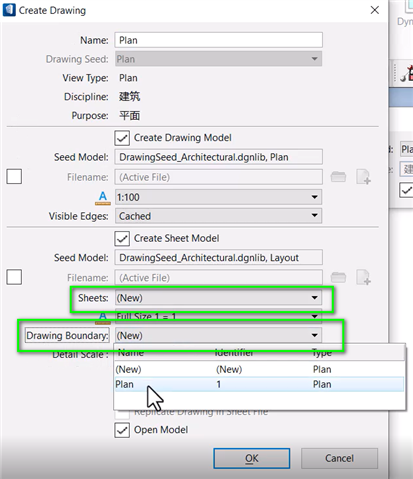The image size is (413, 479).
Task: Click new file icon for sheet model Filename
Action: [363, 277]
